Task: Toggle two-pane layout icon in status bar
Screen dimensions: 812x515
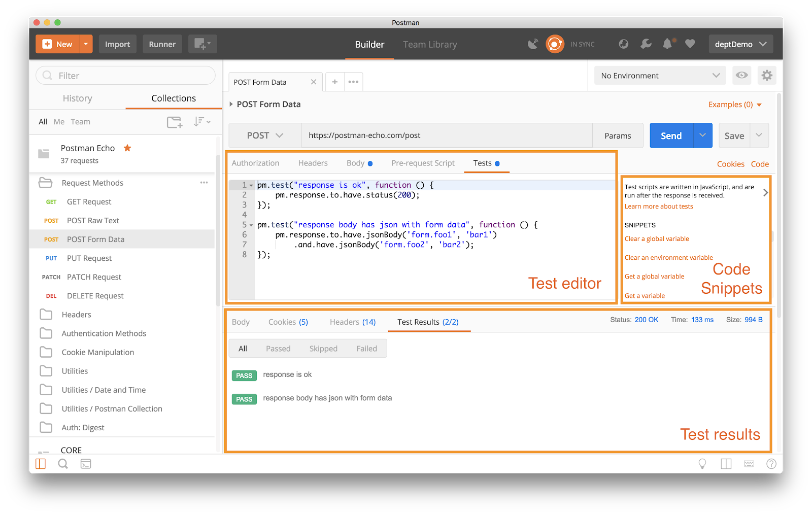Action: tap(726, 464)
